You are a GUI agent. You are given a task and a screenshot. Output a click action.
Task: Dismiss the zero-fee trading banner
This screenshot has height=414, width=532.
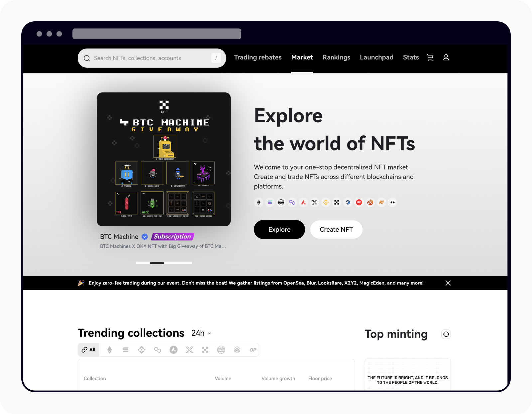[x=448, y=283]
